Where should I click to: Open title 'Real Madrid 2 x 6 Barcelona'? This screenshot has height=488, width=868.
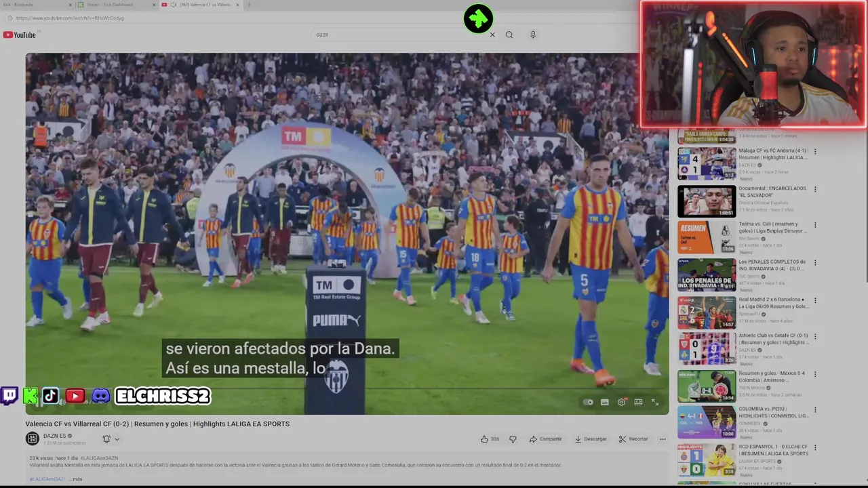pyautogui.click(x=772, y=302)
